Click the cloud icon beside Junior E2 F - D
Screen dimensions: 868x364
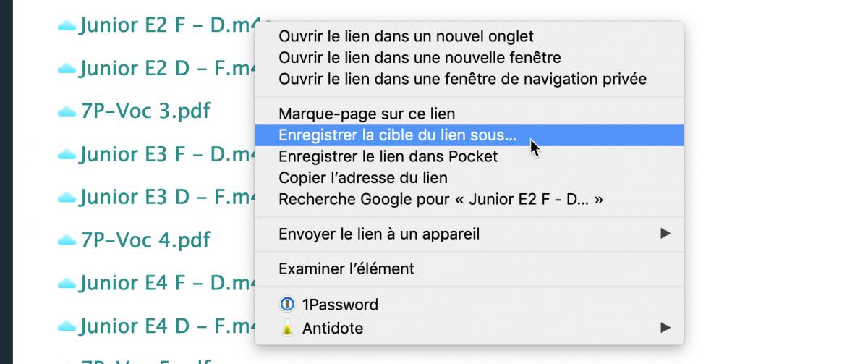[67, 26]
